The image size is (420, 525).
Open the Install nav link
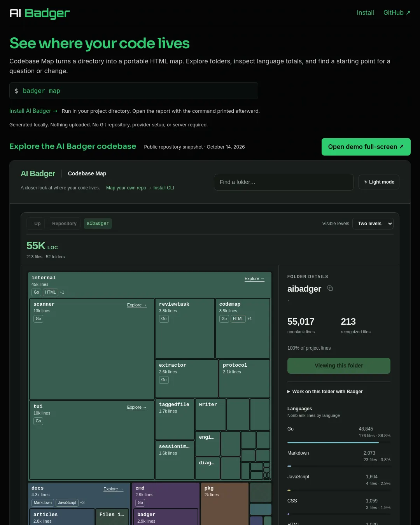point(366,13)
